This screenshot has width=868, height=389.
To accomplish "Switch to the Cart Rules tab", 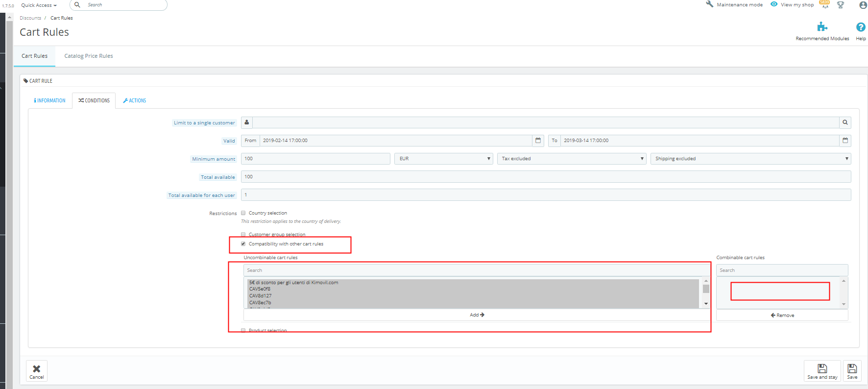I will click(x=34, y=56).
